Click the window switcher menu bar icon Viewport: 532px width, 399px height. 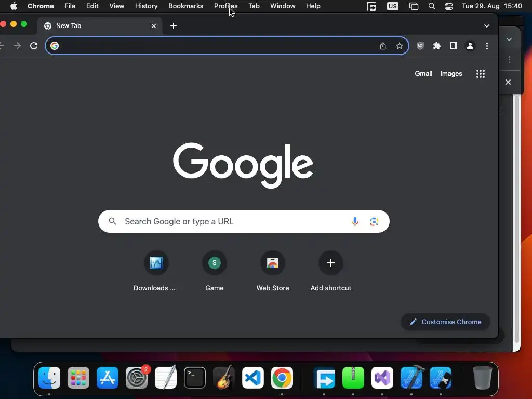414,6
